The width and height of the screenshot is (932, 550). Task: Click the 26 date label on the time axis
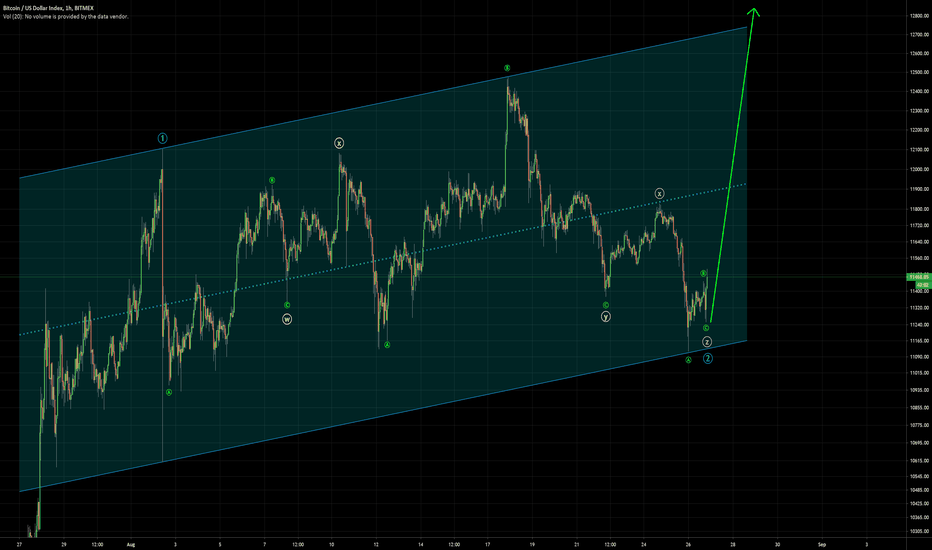click(x=688, y=544)
